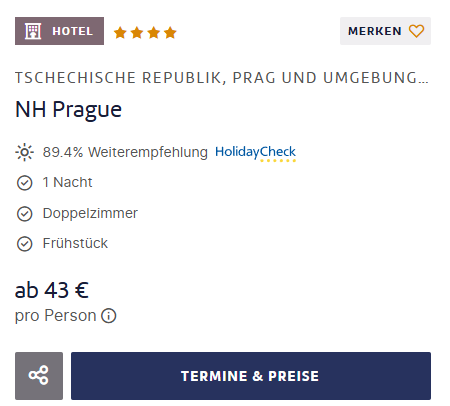Open the price info icon next to pro Person

click(x=109, y=316)
